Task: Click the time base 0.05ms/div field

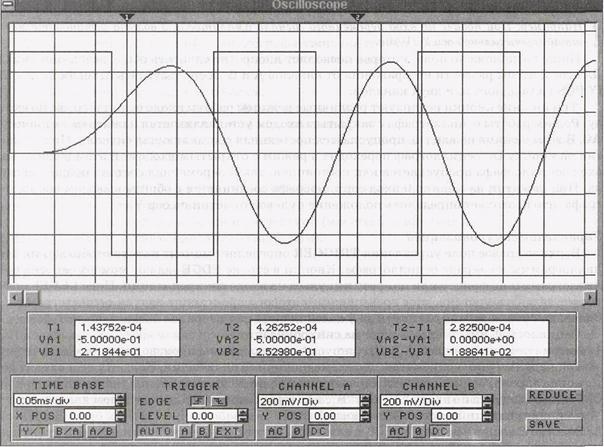Action: [64, 400]
